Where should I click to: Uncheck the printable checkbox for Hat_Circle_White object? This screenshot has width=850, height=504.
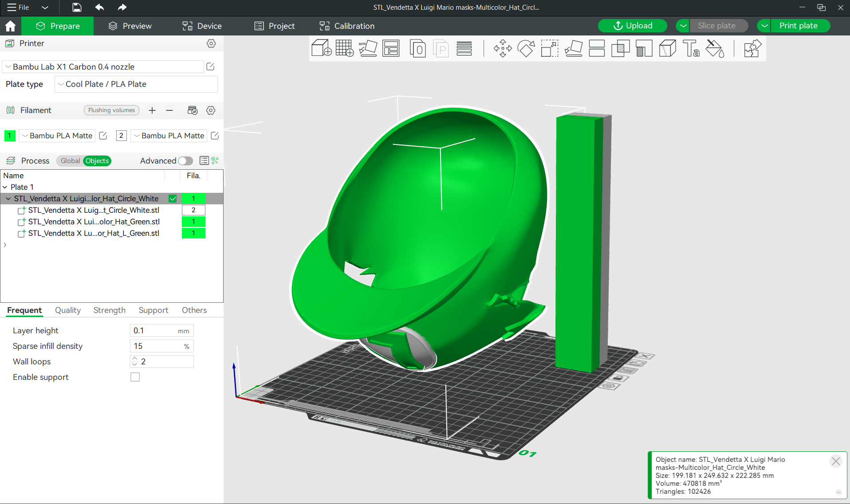[173, 199]
